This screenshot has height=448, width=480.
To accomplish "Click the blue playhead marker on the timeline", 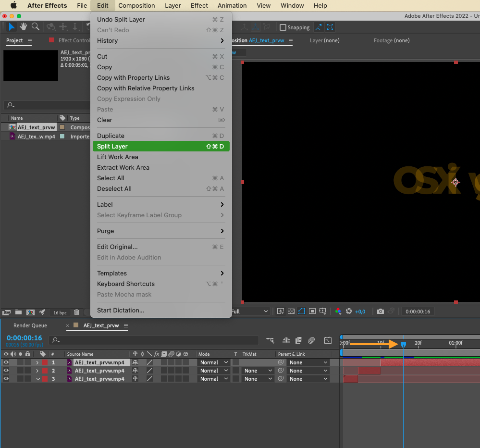I will 403,344.
